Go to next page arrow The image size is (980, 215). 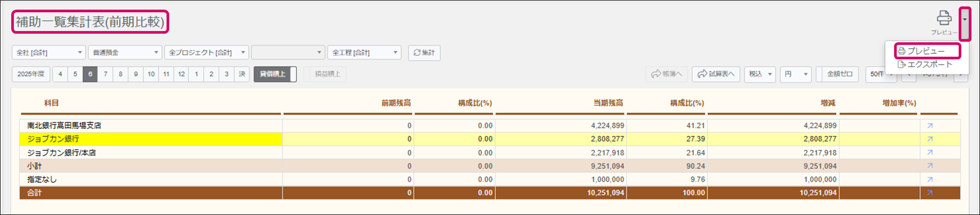pos(961,74)
